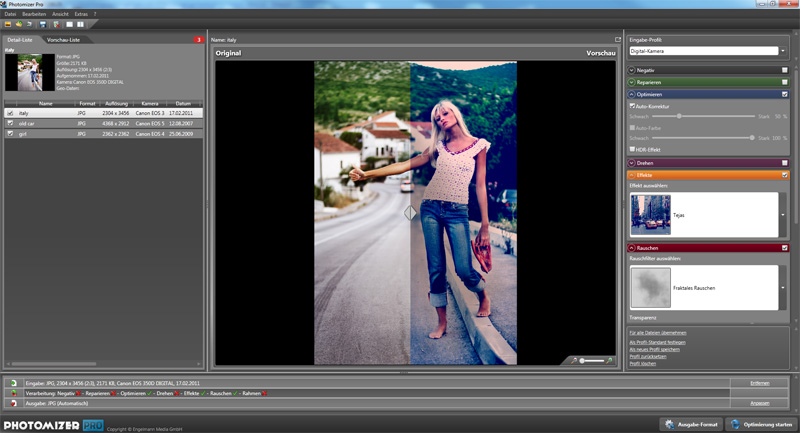Click the zoom in magnifier icon

pos(609,361)
